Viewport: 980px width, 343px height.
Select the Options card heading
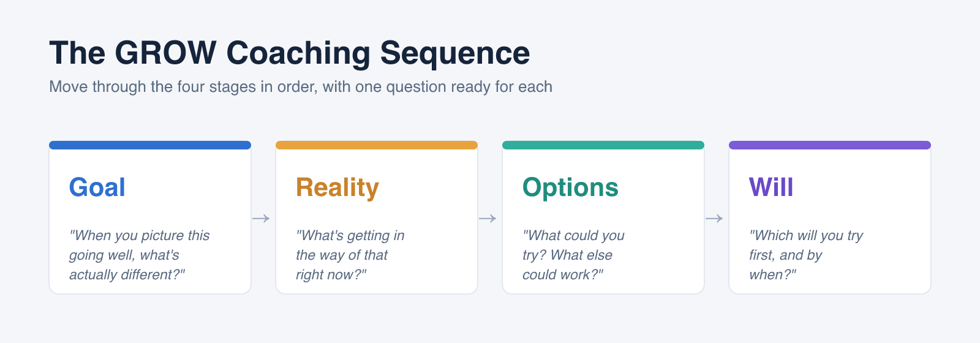570,187
